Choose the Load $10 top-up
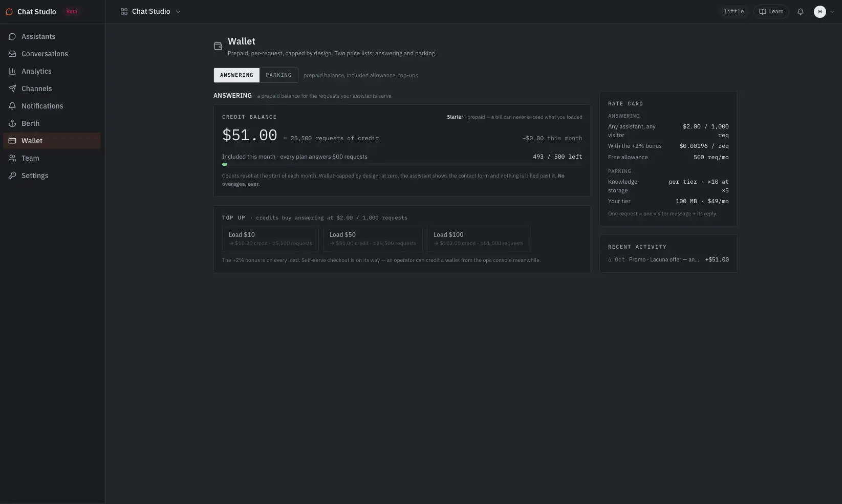 270,239
